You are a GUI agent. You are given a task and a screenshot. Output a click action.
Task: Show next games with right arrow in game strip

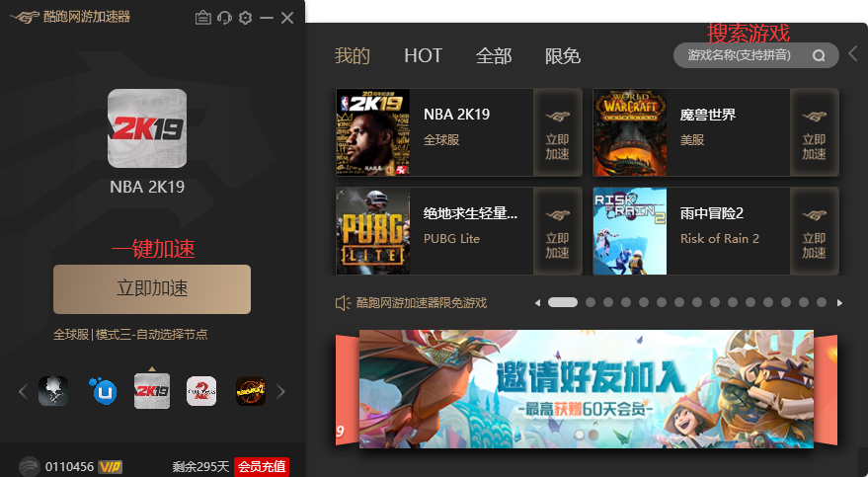(x=280, y=392)
